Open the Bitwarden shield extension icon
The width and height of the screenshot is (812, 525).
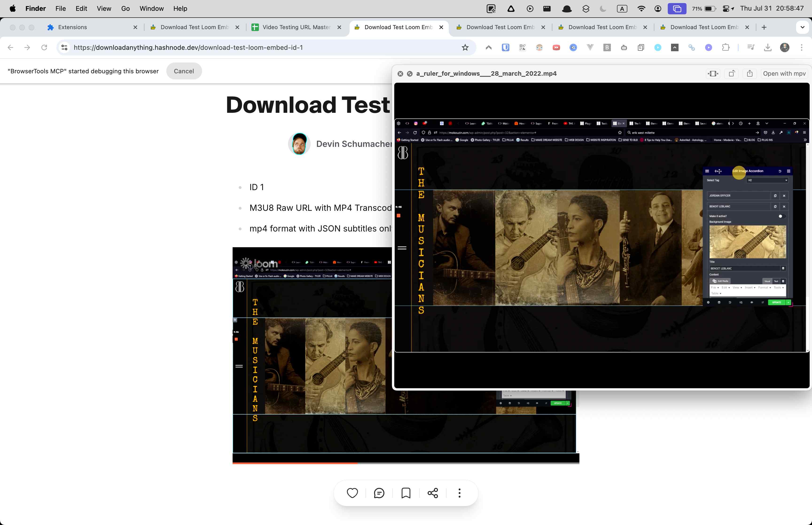pos(505,47)
